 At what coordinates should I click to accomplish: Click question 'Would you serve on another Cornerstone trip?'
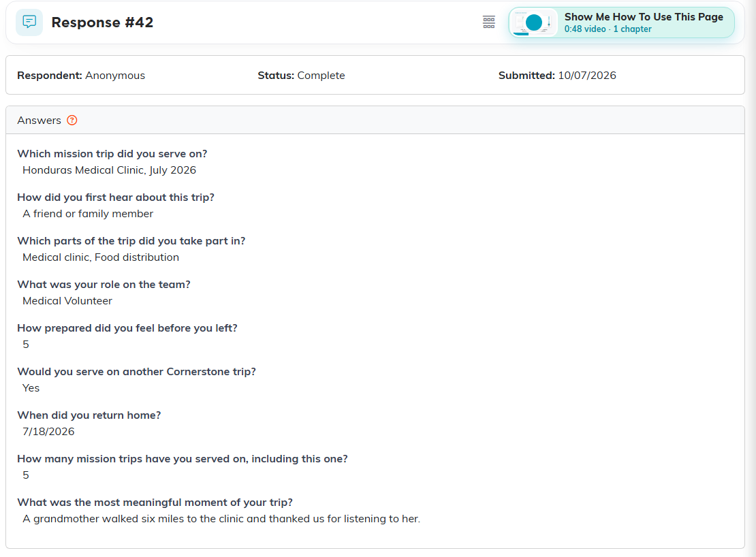136,372
